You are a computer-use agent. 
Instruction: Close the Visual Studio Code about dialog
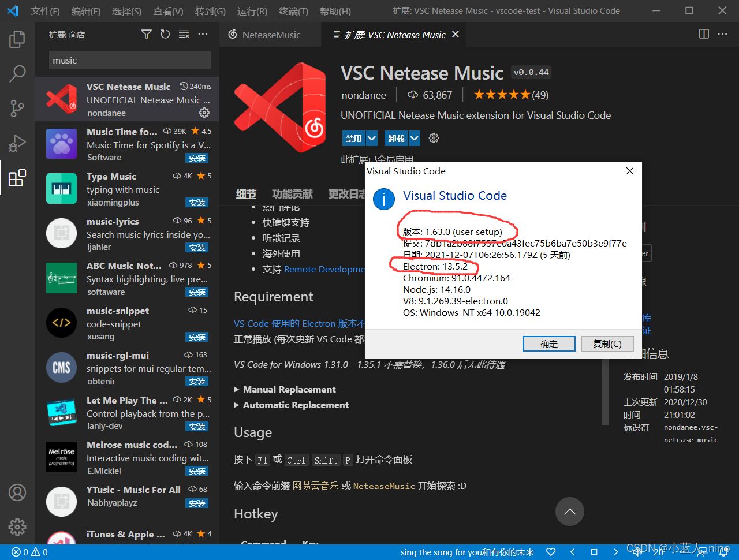[x=630, y=171]
